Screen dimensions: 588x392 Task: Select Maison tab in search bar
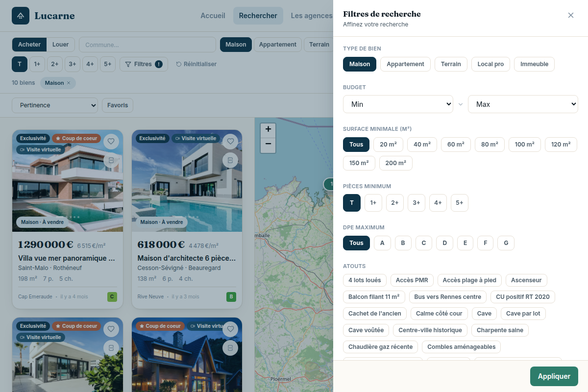[236, 45]
